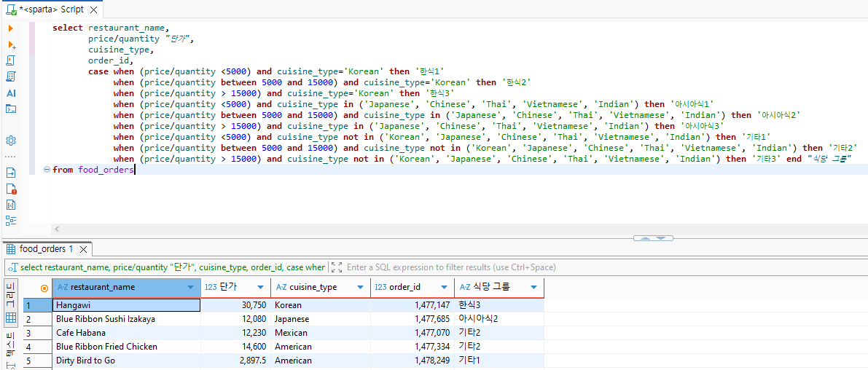Screen dimensions: 868x370
Task: Open the cuisine_type column filter dropdown
Action: click(361, 288)
